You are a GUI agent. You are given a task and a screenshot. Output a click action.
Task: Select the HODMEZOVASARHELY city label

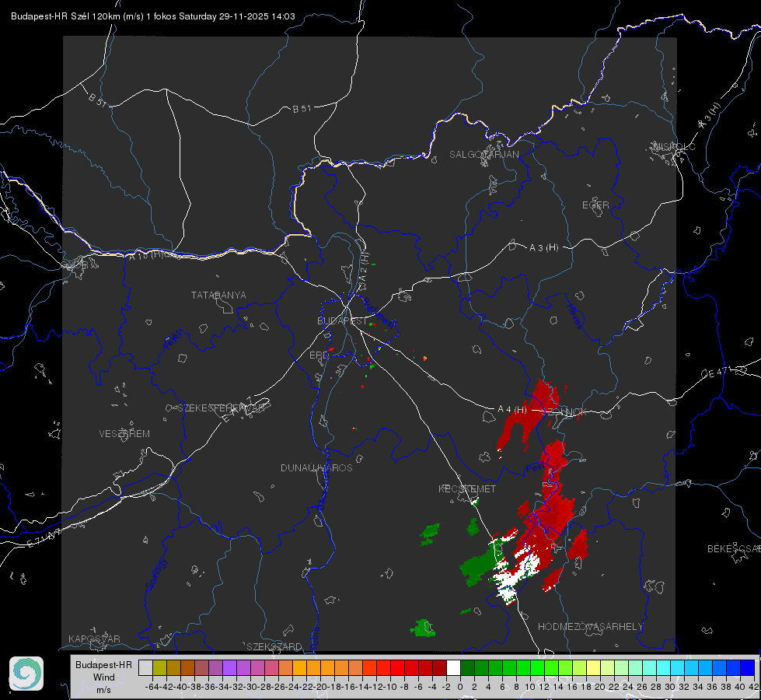click(x=590, y=627)
